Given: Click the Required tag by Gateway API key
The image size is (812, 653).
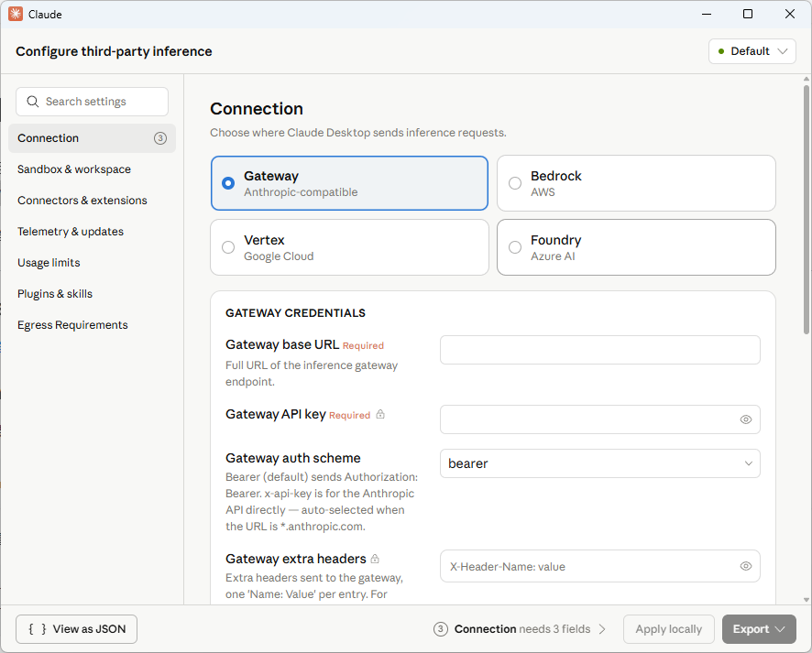Looking at the screenshot, I should (x=349, y=415).
